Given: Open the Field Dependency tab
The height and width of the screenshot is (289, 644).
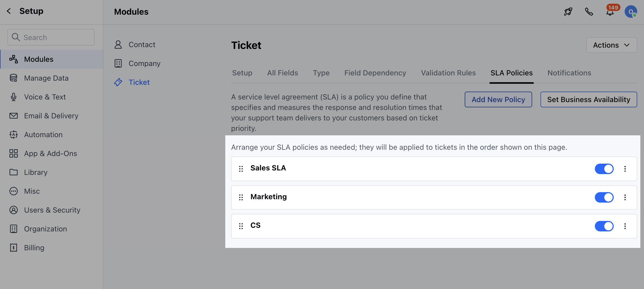Looking at the screenshot, I should click(375, 73).
